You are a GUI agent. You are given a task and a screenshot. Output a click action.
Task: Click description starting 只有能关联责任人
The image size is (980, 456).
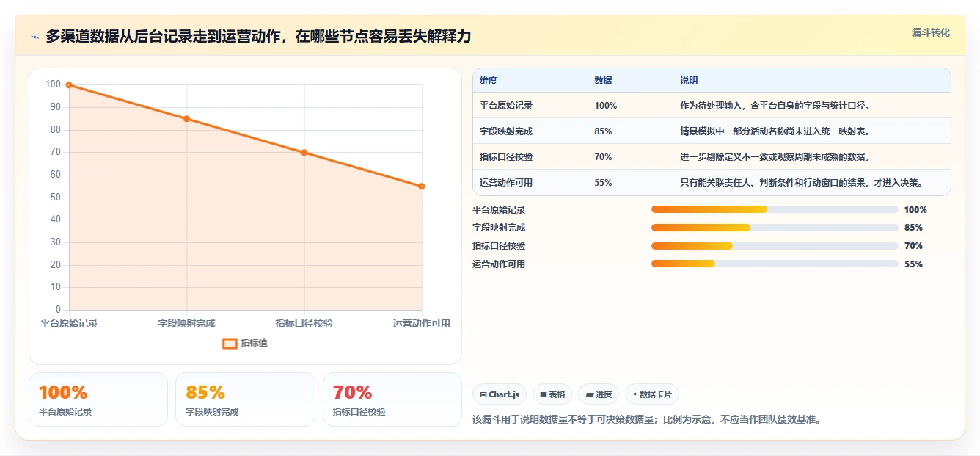[x=801, y=183]
